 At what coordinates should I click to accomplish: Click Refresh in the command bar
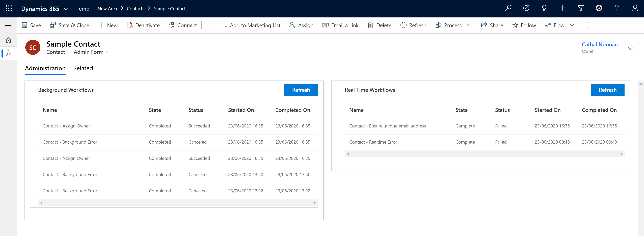click(x=413, y=25)
